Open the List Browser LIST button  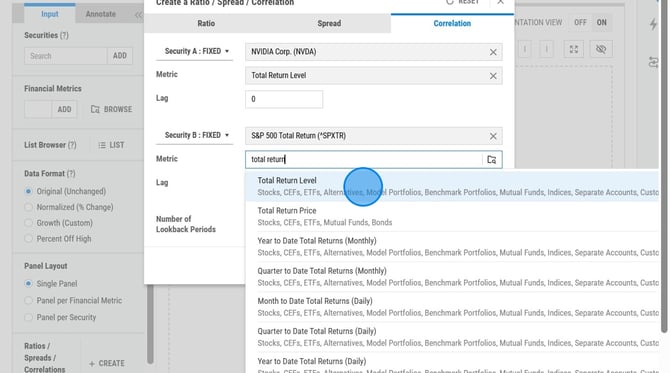pos(111,145)
